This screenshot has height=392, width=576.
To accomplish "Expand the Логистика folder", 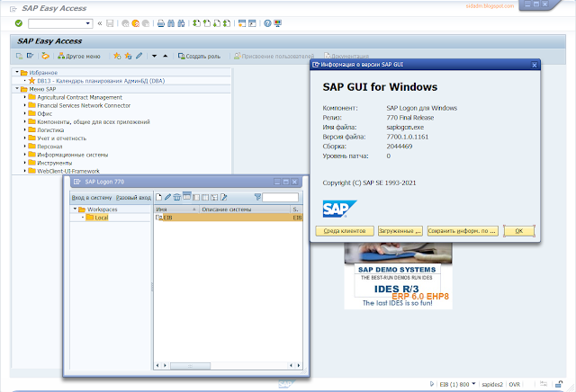I will click(25, 129).
